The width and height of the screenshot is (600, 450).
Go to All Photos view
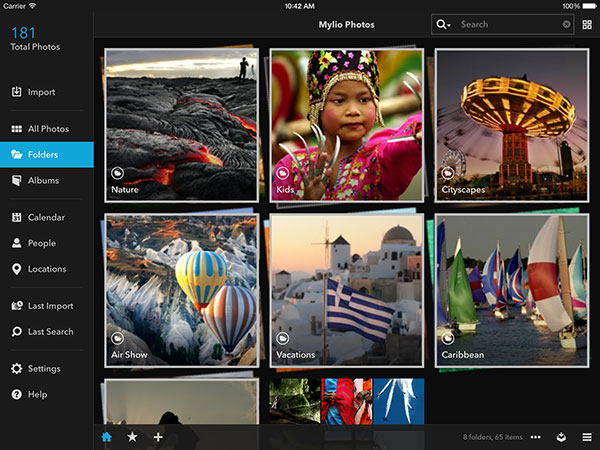(47, 129)
